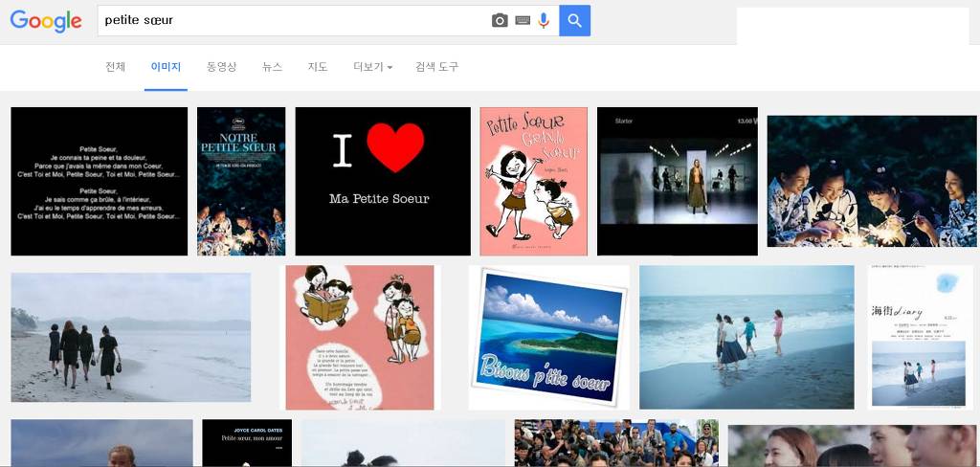Switch to the 동영상 tab
The width and height of the screenshot is (980, 467).
click(x=221, y=67)
